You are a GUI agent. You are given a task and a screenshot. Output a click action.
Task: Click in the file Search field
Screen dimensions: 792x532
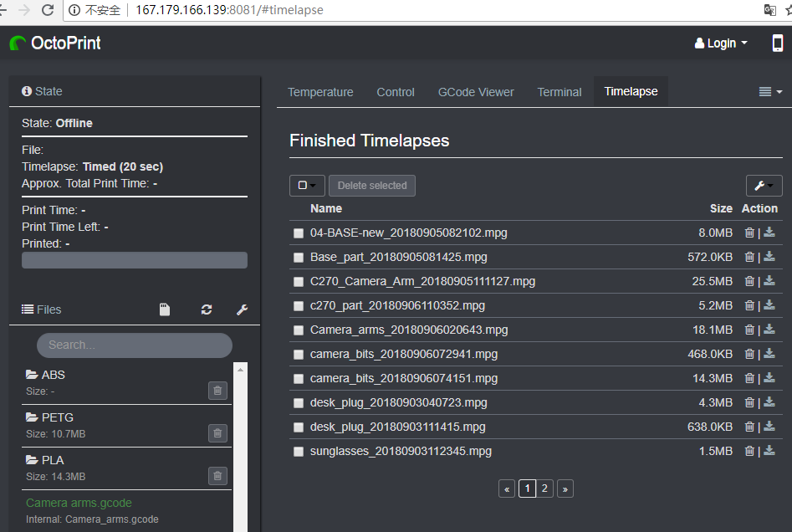click(x=134, y=345)
